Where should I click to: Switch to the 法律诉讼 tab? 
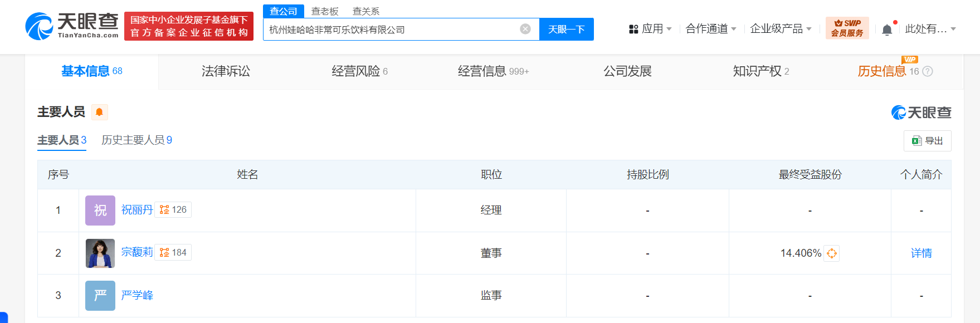point(226,71)
